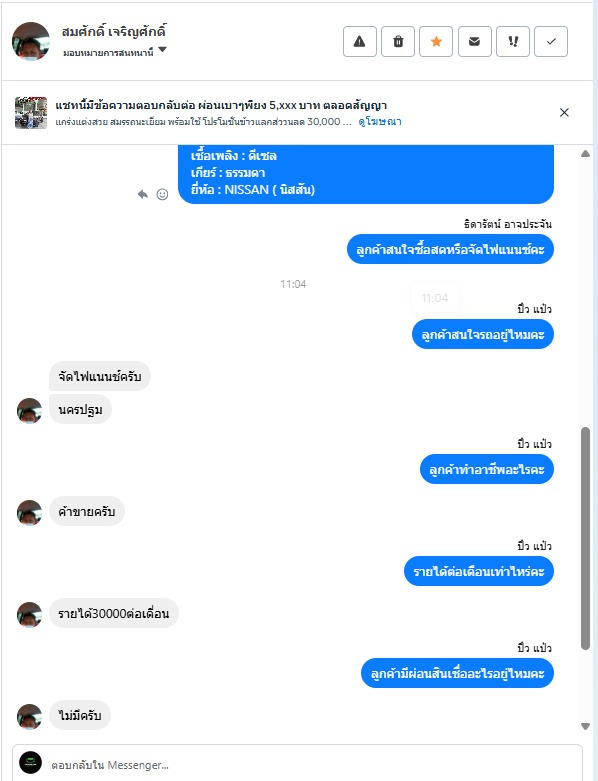Click the warning triangle spam icon
Viewport: 598px width, 781px height.
tap(359, 41)
